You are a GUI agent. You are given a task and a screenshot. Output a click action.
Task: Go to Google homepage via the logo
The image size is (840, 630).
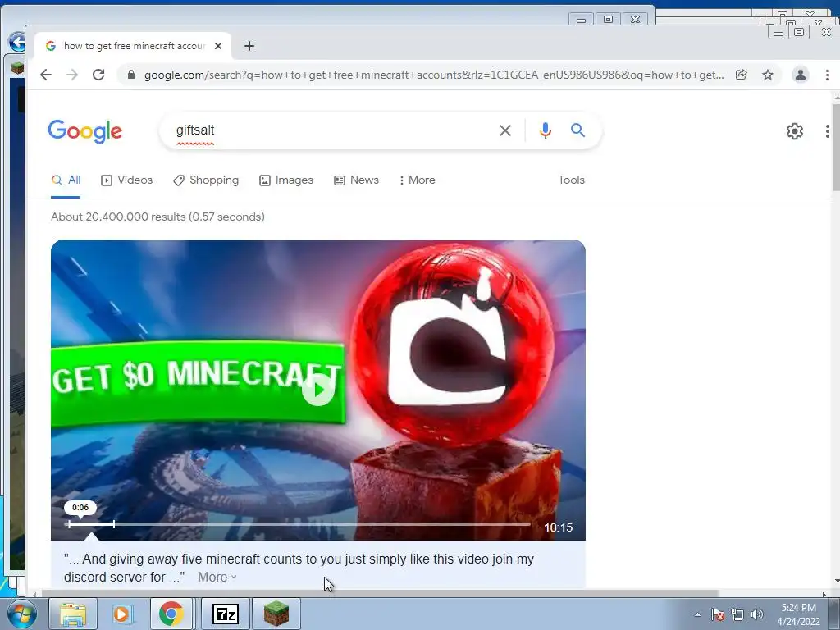click(x=85, y=131)
